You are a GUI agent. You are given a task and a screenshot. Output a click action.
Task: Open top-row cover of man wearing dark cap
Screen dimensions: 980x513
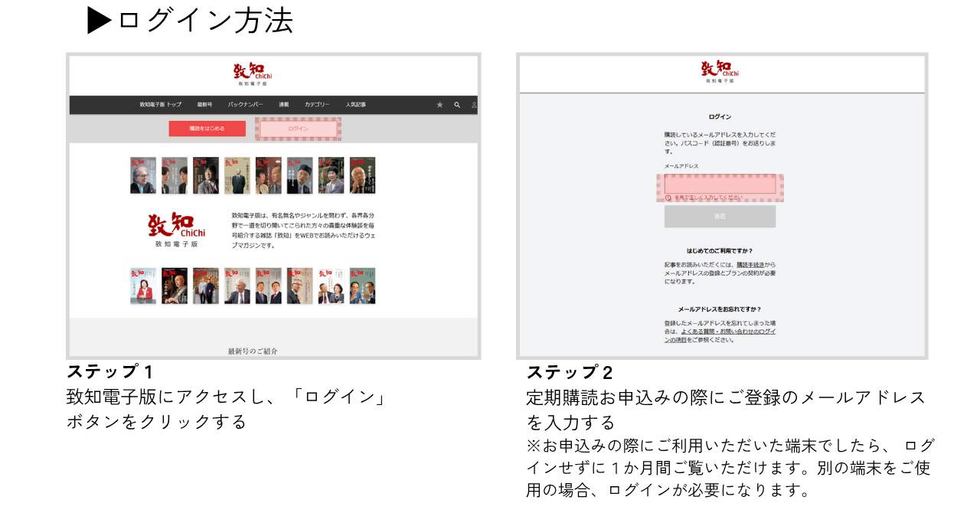(x=300, y=175)
